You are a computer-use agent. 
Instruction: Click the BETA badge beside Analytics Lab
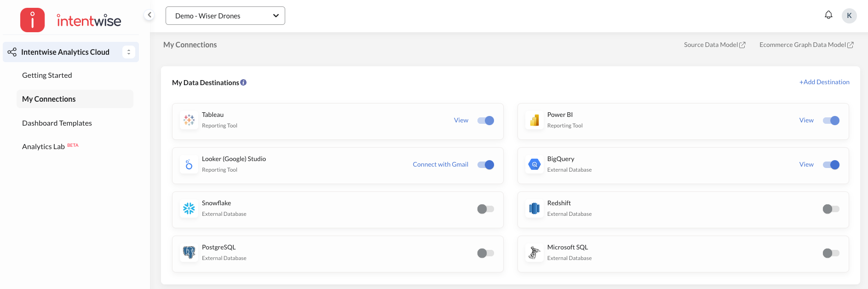[x=73, y=145]
